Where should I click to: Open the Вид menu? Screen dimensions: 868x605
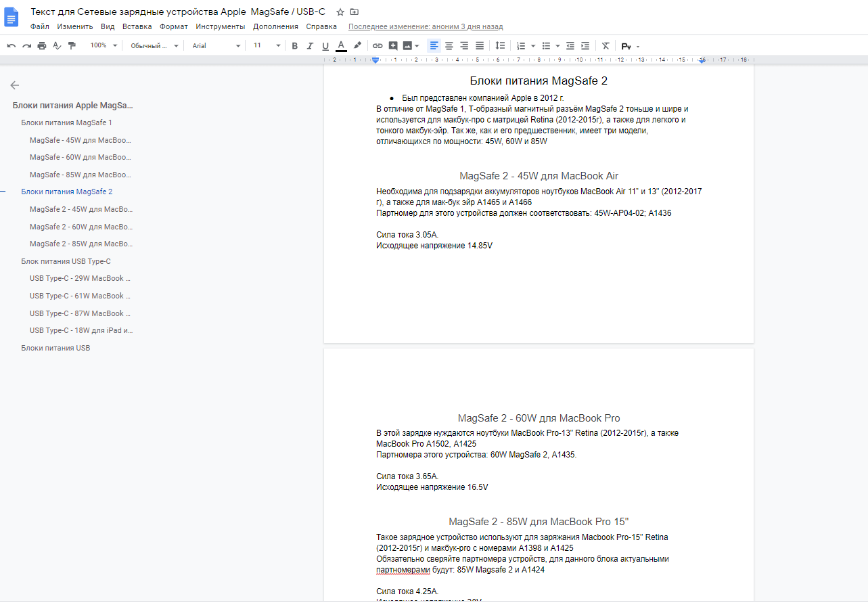108,27
